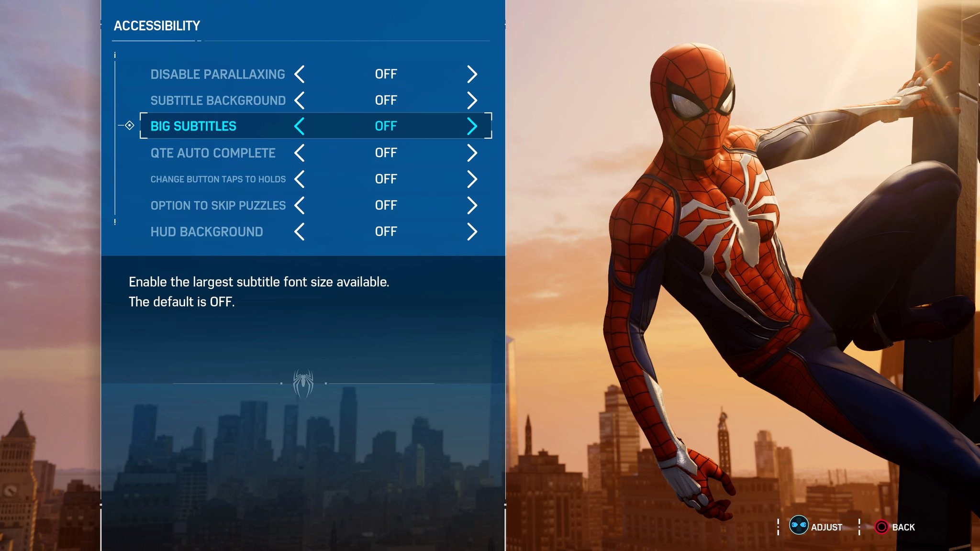Click right arrow icon on OPTION TO SKIP PUZZLES
The image size is (980, 551).
472,205
